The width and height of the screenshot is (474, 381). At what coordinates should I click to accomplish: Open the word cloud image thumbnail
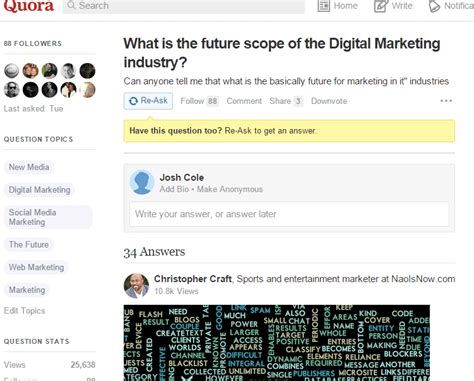pyautogui.click(x=277, y=343)
